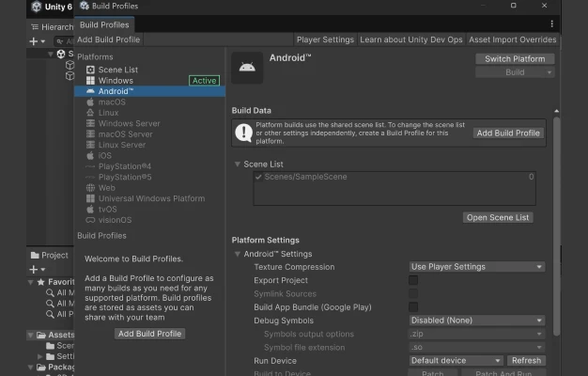Viewport: 588px width, 376px height.
Task: Click the Favorites star icon in Project panel
Action: (x=41, y=282)
